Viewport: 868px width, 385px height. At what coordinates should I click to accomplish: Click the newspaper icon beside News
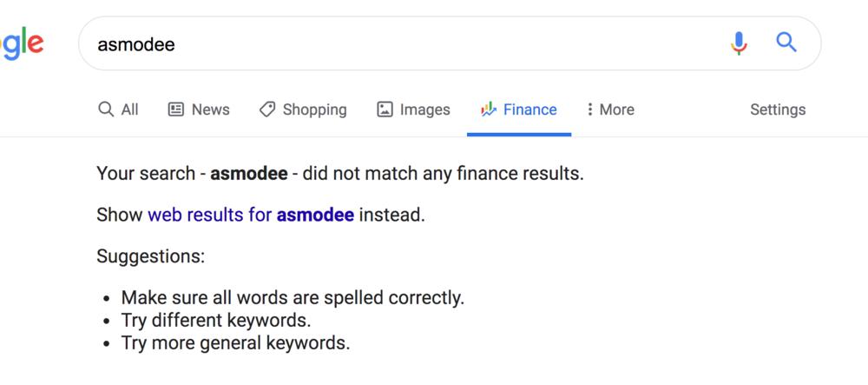click(176, 110)
